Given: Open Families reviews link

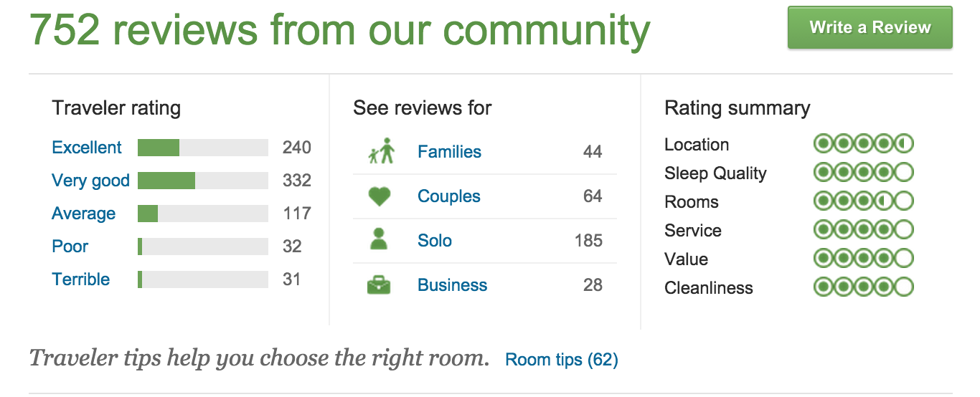Looking at the screenshot, I should pyautogui.click(x=449, y=152).
